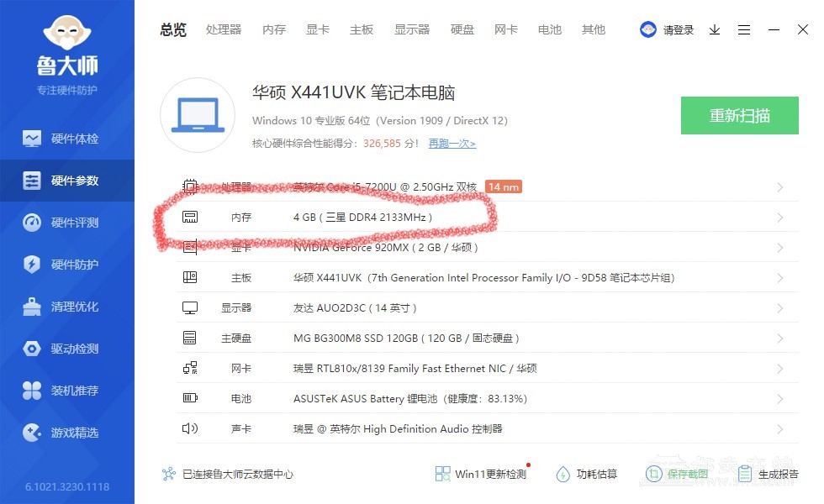The height and width of the screenshot is (504, 824).
Task: Expand the 主板 motherboard row chevron
Action: [780, 278]
